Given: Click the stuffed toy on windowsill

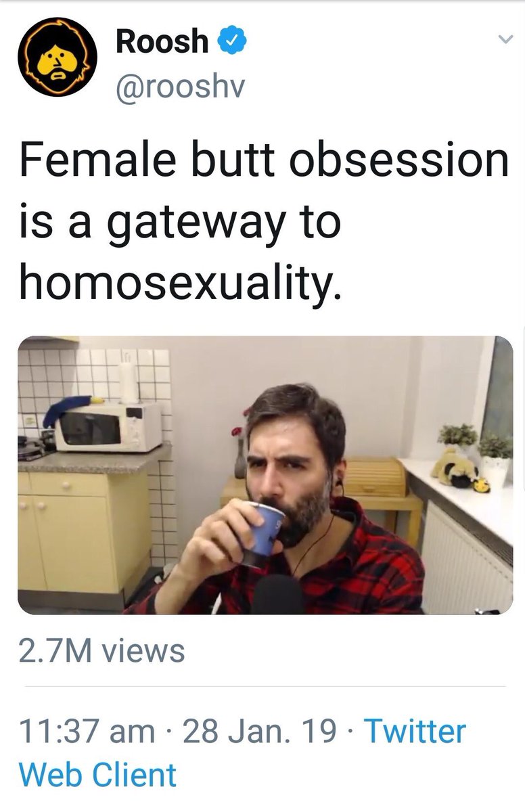Looking at the screenshot, I should point(459,468).
